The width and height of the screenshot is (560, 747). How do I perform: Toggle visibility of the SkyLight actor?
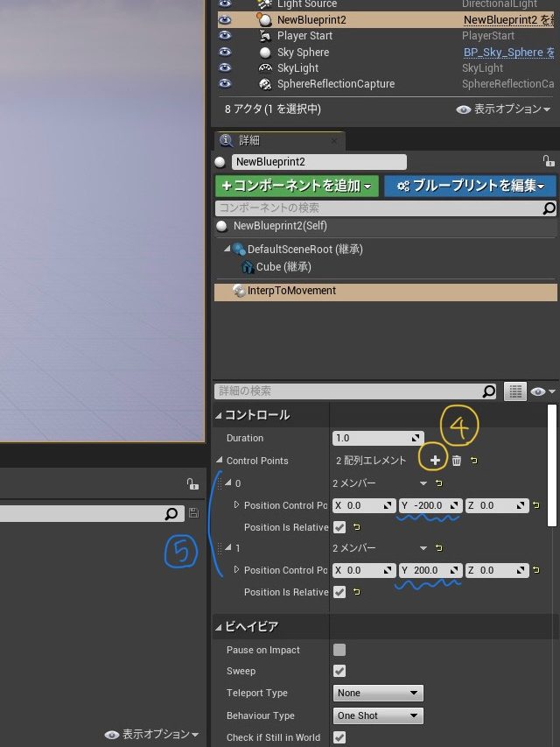[225, 67]
